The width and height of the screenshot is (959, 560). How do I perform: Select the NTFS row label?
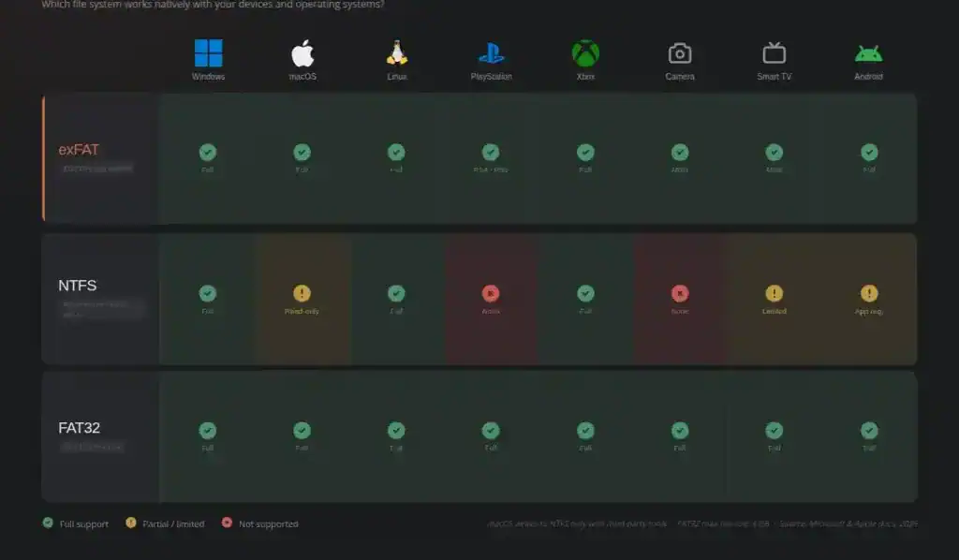[x=78, y=286]
